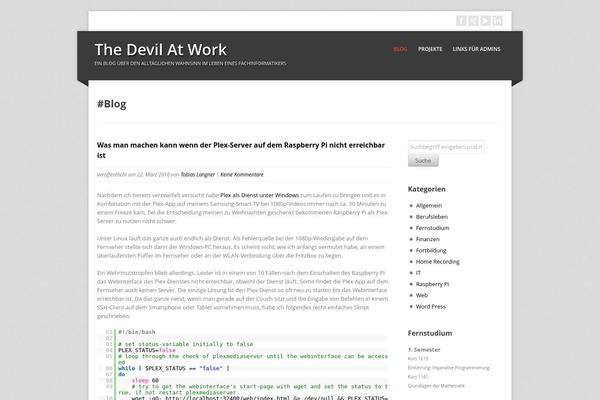Open the Word Press category
This screenshot has width=600, height=400.
[431, 307]
